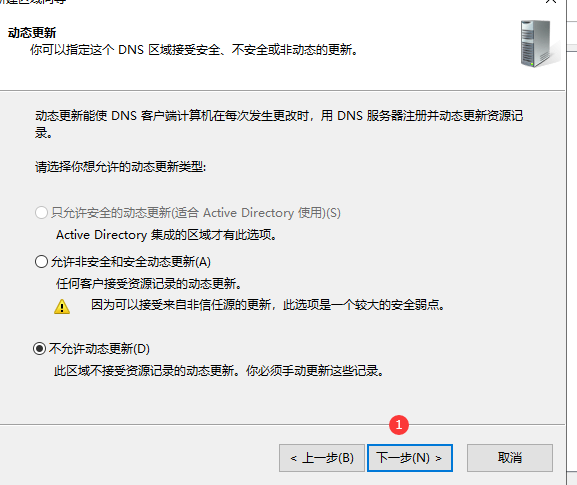Viewport: 577px width, 485px height.
Task: Click the subtitle about DNS 区域接受安全
Action: pyautogui.click(x=194, y=49)
